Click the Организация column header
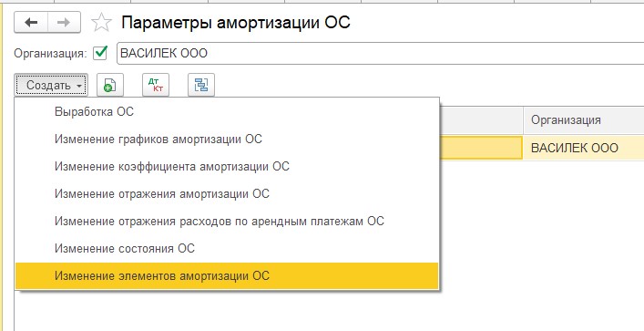 [584, 120]
